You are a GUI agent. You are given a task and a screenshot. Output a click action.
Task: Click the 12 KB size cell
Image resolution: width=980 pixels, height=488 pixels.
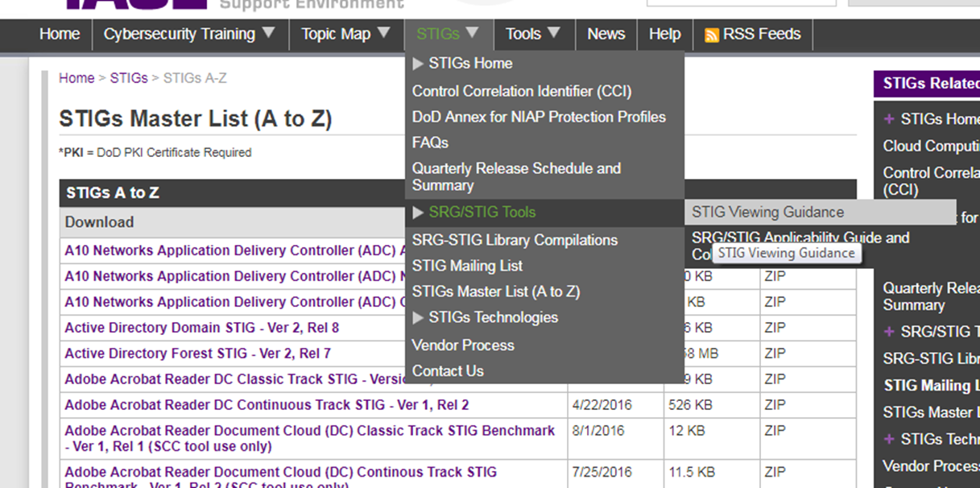point(687,431)
